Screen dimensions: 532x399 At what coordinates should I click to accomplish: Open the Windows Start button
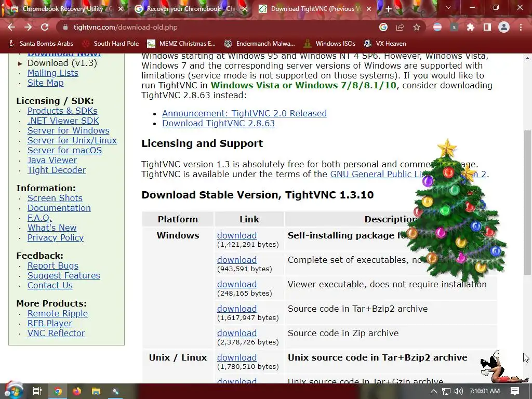point(14,391)
